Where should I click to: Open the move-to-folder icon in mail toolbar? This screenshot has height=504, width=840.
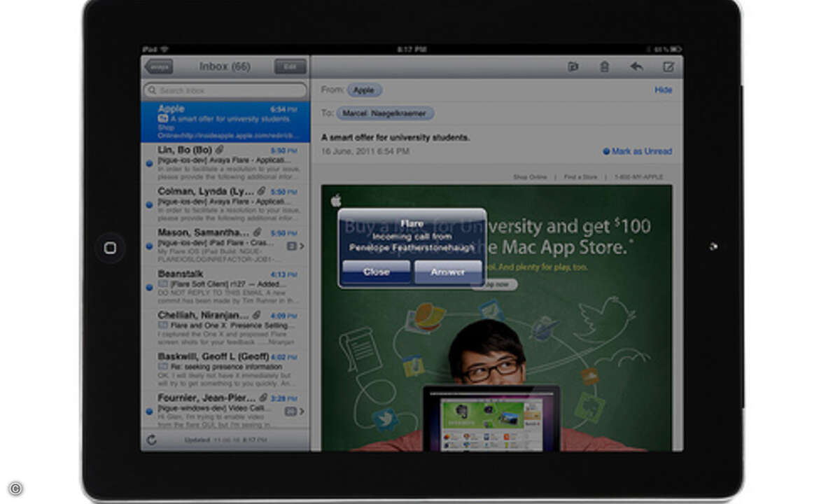tap(573, 66)
